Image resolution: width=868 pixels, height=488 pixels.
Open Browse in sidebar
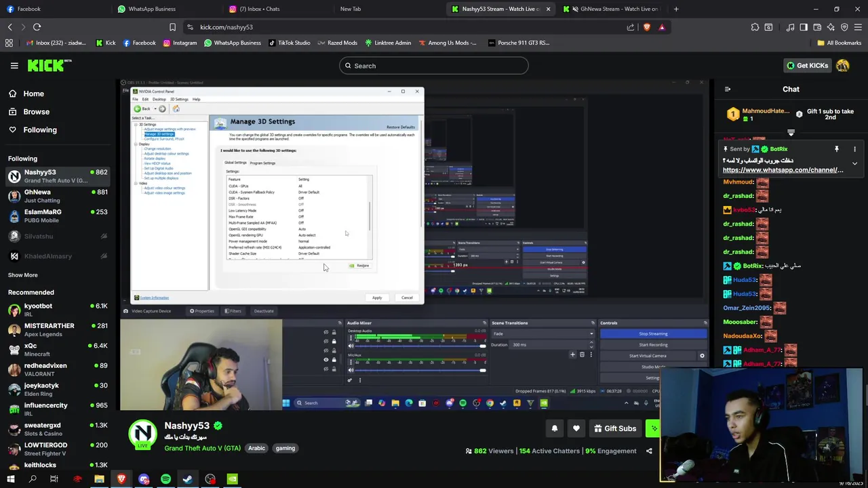pyautogui.click(x=28, y=112)
